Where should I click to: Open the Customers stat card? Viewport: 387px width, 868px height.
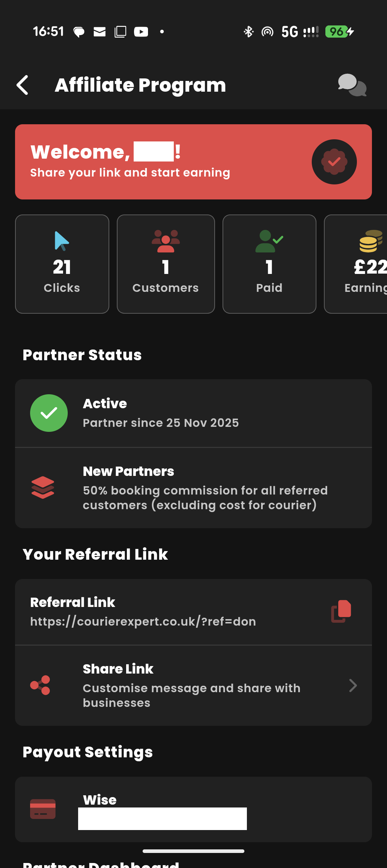(166, 264)
